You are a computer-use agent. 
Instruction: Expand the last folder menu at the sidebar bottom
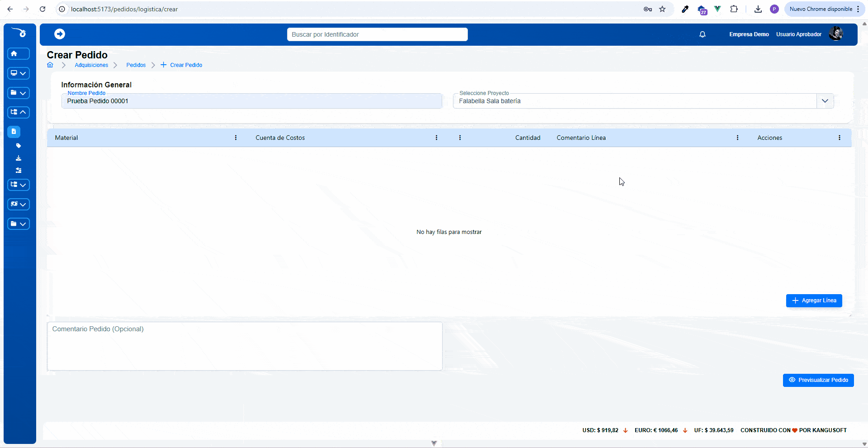pyautogui.click(x=19, y=224)
